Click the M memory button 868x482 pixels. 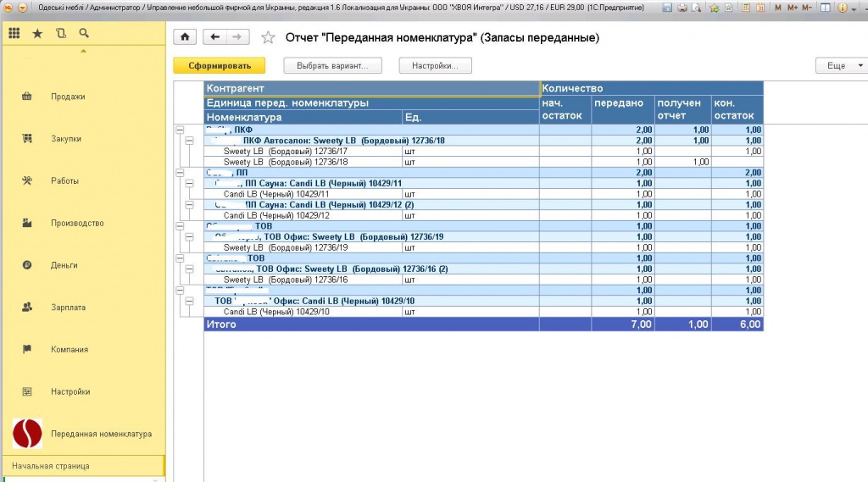pos(778,8)
